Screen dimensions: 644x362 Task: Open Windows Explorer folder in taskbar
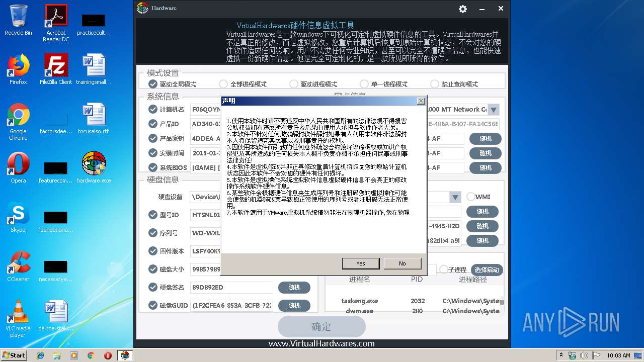coord(57,355)
